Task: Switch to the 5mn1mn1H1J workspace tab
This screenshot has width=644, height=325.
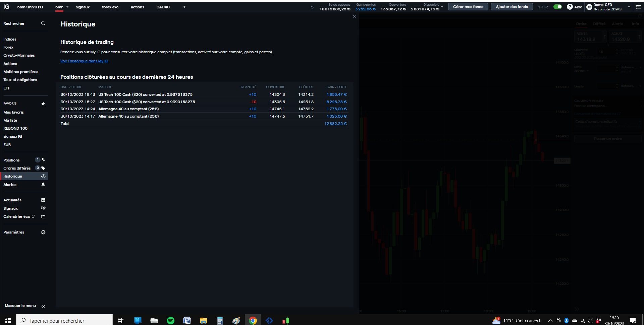Action: (30, 7)
